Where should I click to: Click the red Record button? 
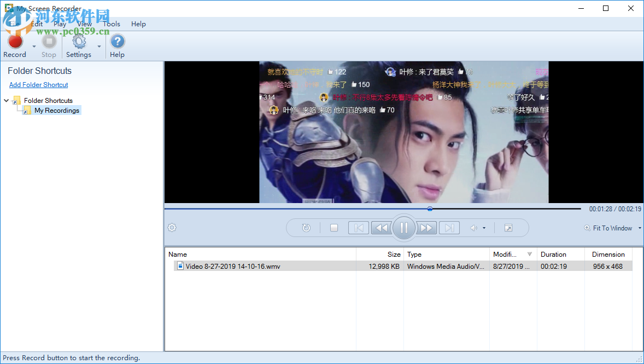(x=15, y=42)
